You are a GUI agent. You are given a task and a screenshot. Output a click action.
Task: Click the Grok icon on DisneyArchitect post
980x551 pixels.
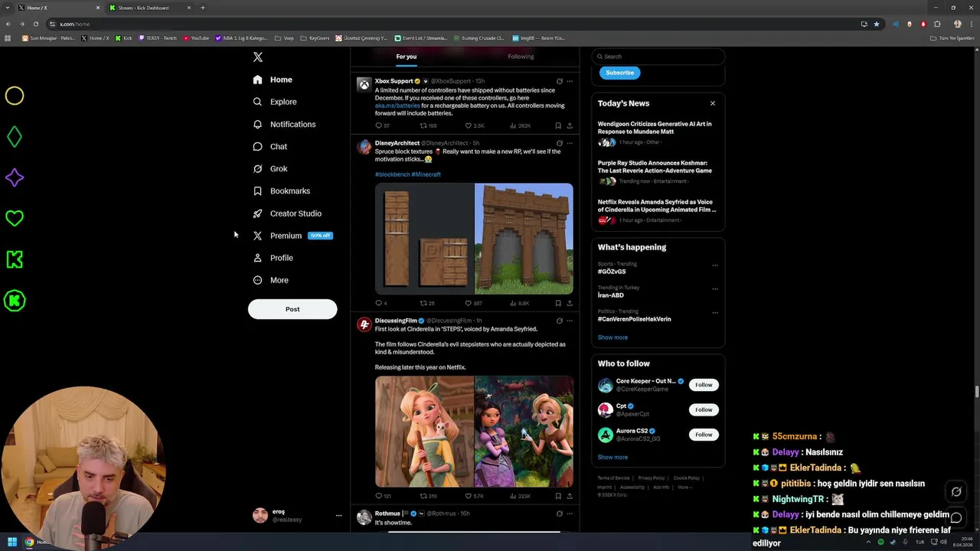pyautogui.click(x=560, y=143)
